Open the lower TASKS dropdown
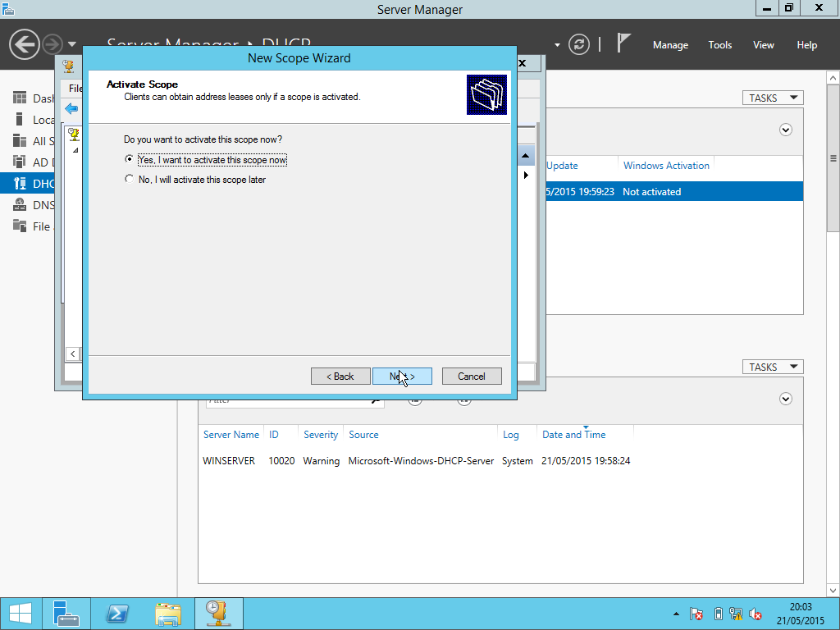The width and height of the screenshot is (840, 630). tap(773, 367)
